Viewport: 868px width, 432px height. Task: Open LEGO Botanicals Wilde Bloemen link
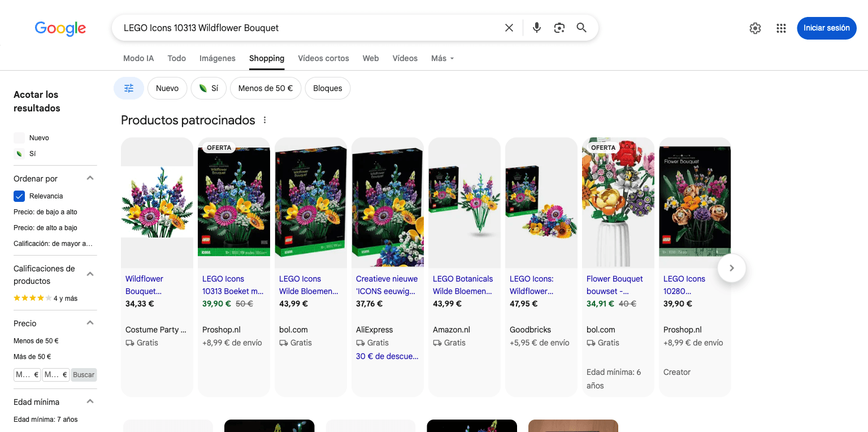(463, 285)
